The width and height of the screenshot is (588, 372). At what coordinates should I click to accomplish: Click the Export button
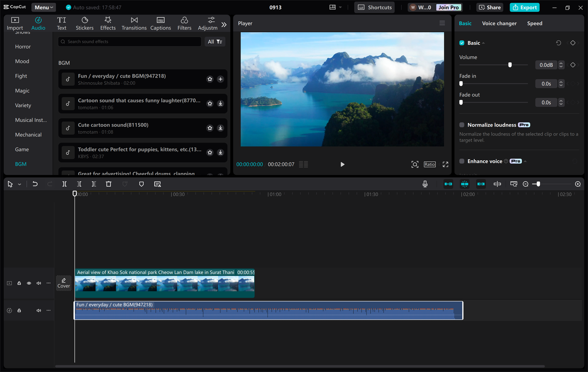point(524,7)
